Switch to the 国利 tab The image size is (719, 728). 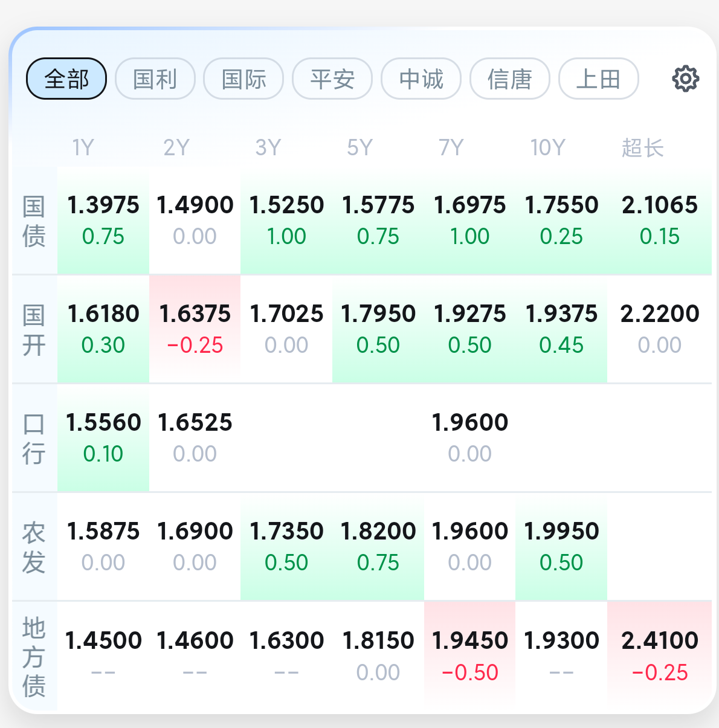tap(155, 79)
